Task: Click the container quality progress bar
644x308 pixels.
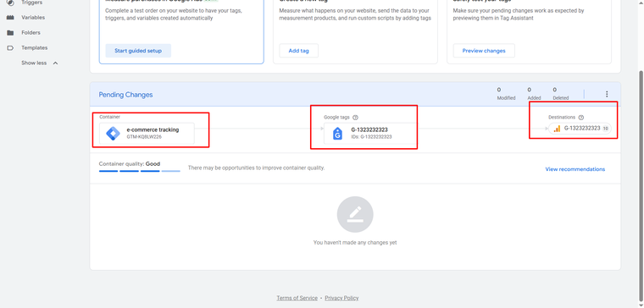Action: point(140,171)
